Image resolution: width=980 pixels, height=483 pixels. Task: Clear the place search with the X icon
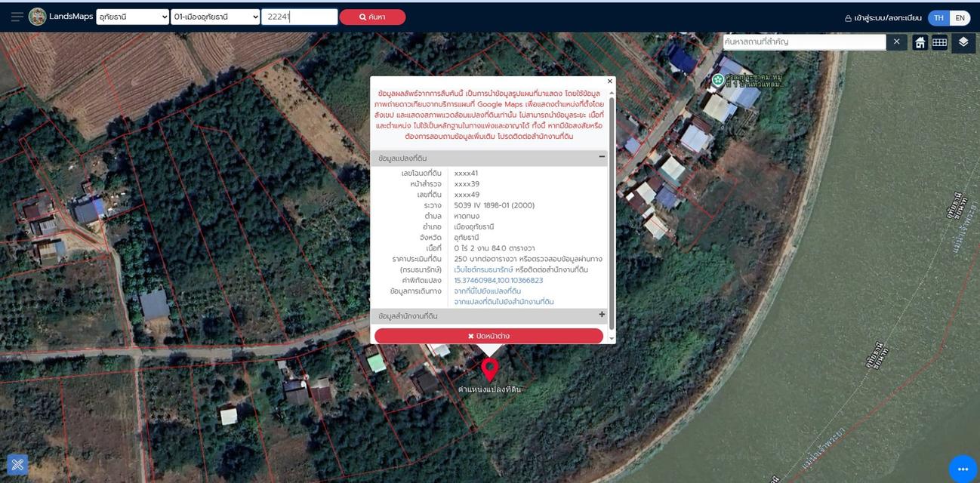click(x=896, y=42)
